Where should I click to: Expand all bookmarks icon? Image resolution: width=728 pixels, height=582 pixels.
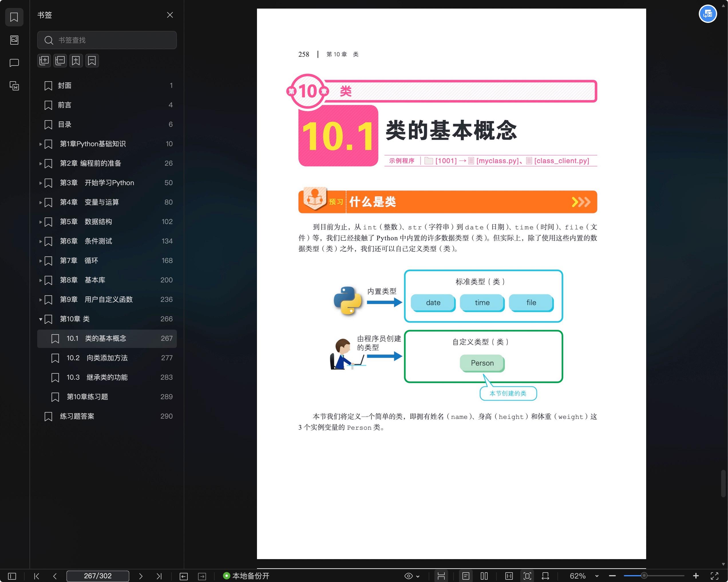[x=44, y=61]
